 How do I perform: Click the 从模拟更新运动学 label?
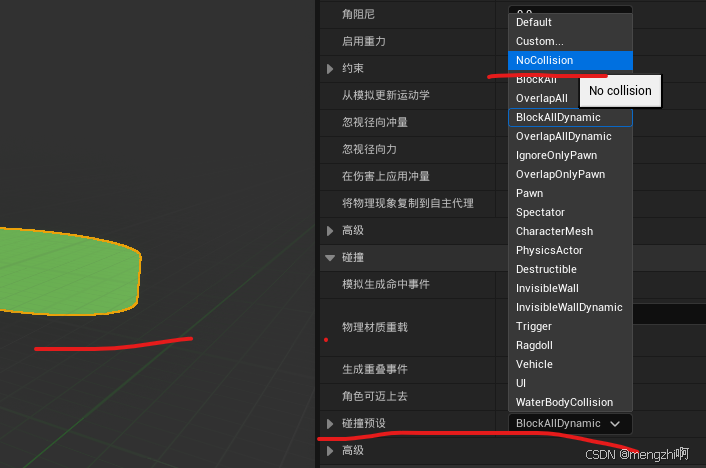point(386,95)
